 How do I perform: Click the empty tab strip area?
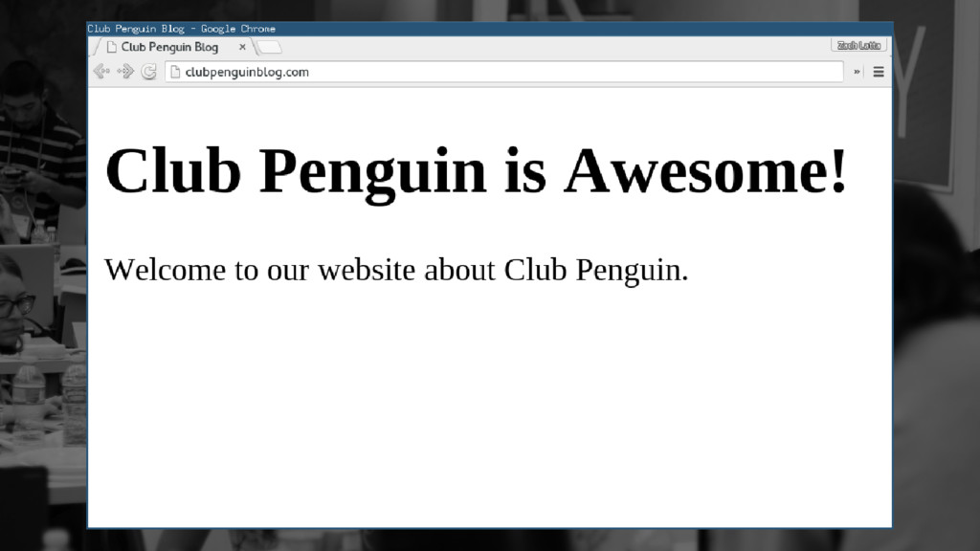[556, 48]
